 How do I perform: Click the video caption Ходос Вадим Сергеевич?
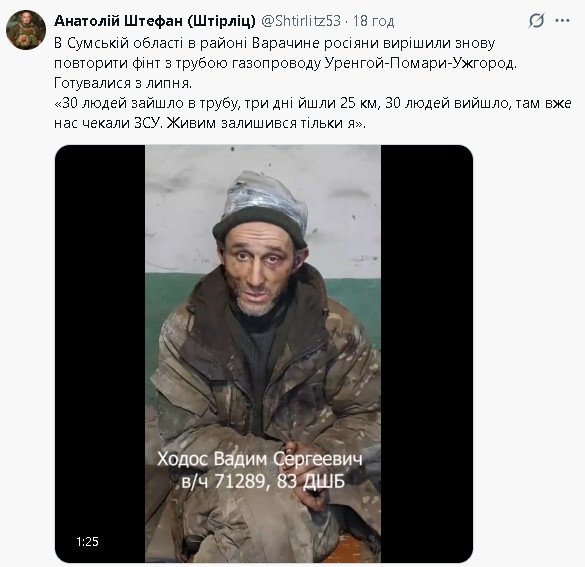[260, 459]
